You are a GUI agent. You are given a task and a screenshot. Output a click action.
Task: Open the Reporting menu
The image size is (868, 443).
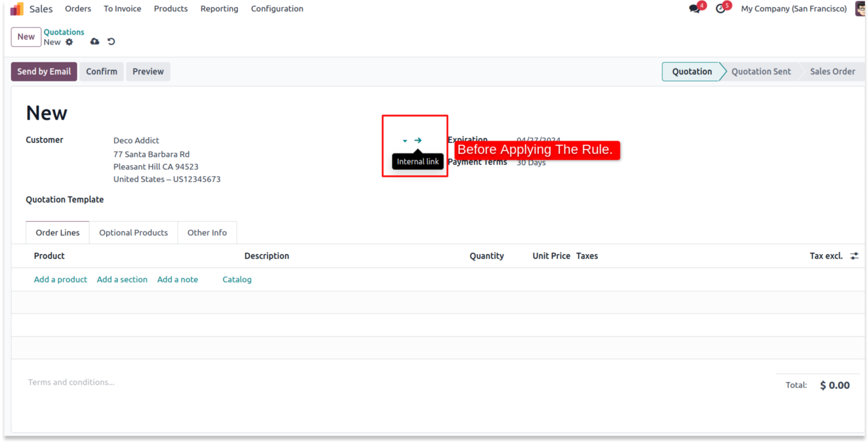pos(219,9)
